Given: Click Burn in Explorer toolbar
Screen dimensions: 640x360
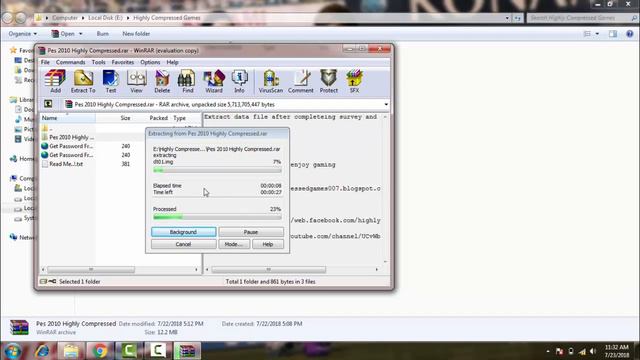Looking at the screenshot, I should [103, 34].
